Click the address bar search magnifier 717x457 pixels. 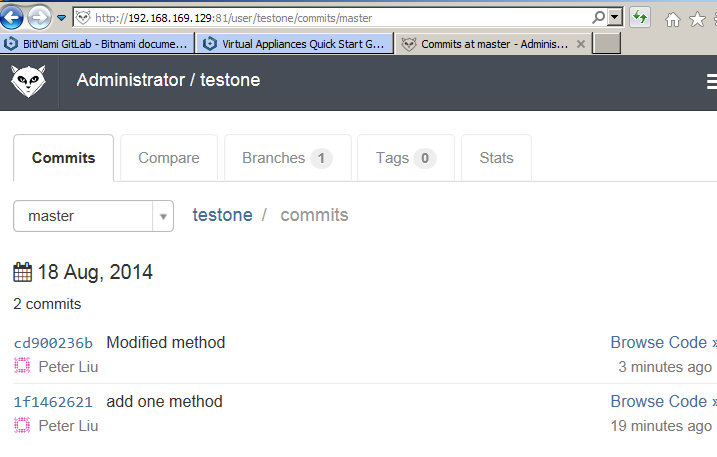tap(598, 17)
